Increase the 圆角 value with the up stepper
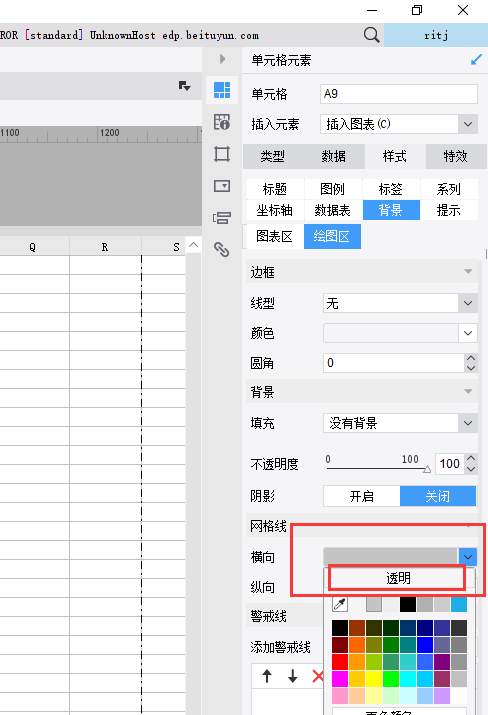This screenshot has height=715, width=488. coord(471,358)
